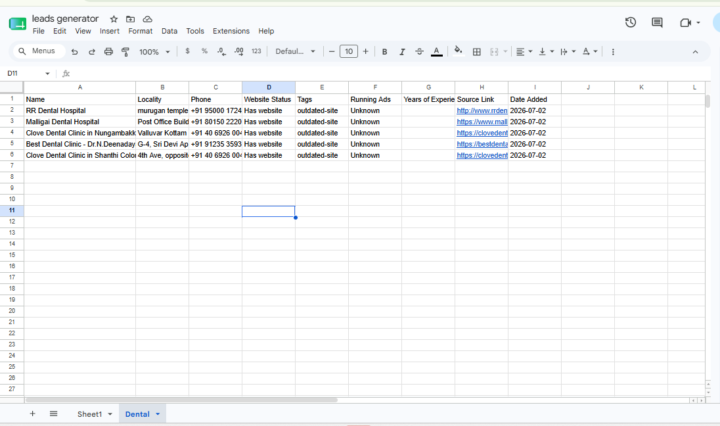Toggle Italic formatting
720x426 pixels.
402,52
